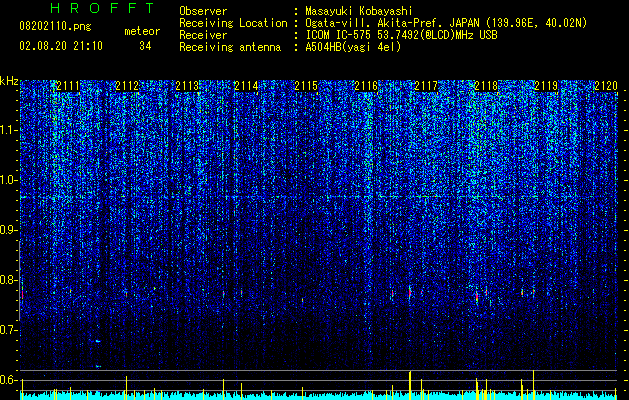Click the 1.1 kHz axis label

9,130
